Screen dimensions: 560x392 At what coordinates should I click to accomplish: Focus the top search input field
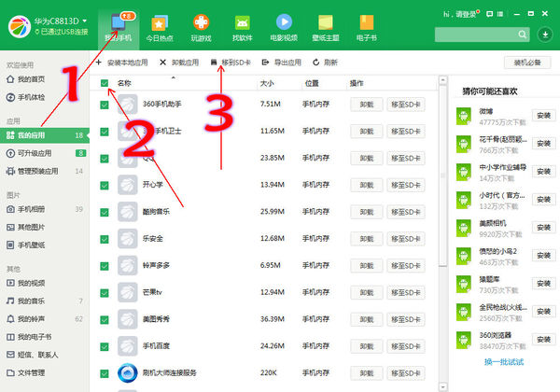pyautogui.click(x=476, y=35)
